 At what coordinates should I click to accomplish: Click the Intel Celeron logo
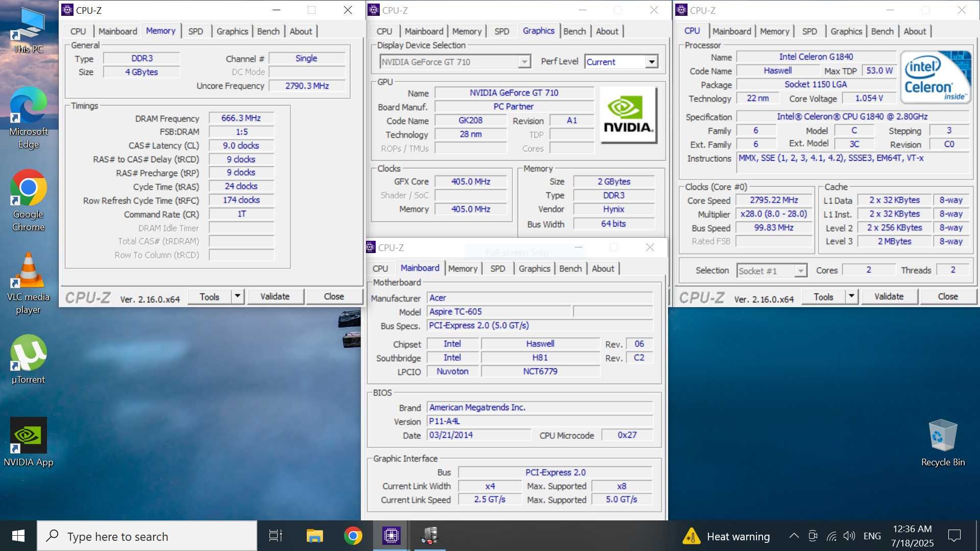tap(936, 77)
